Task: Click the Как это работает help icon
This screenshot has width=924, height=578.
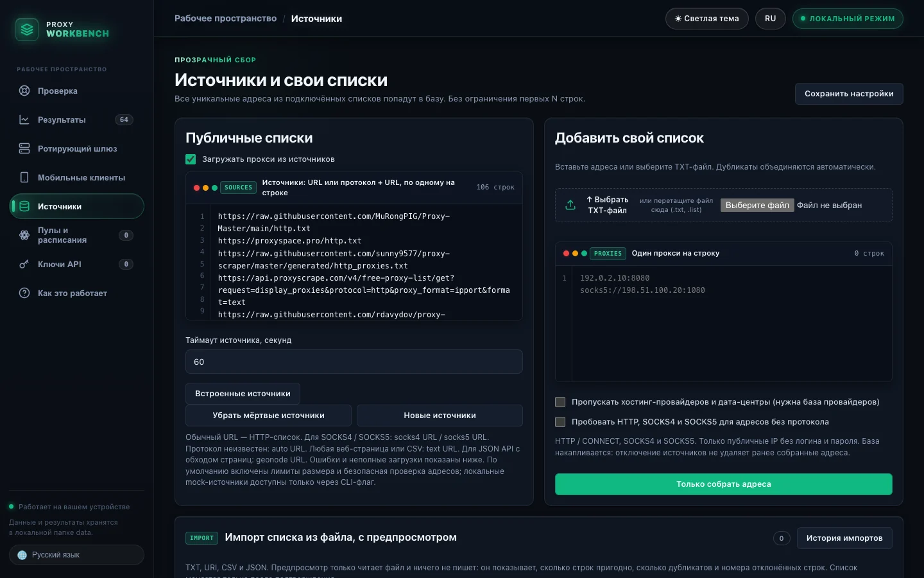Action: pyautogui.click(x=24, y=293)
